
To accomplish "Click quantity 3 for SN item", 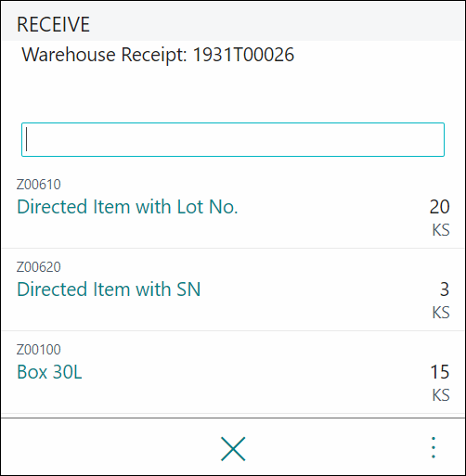I will point(445,289).
